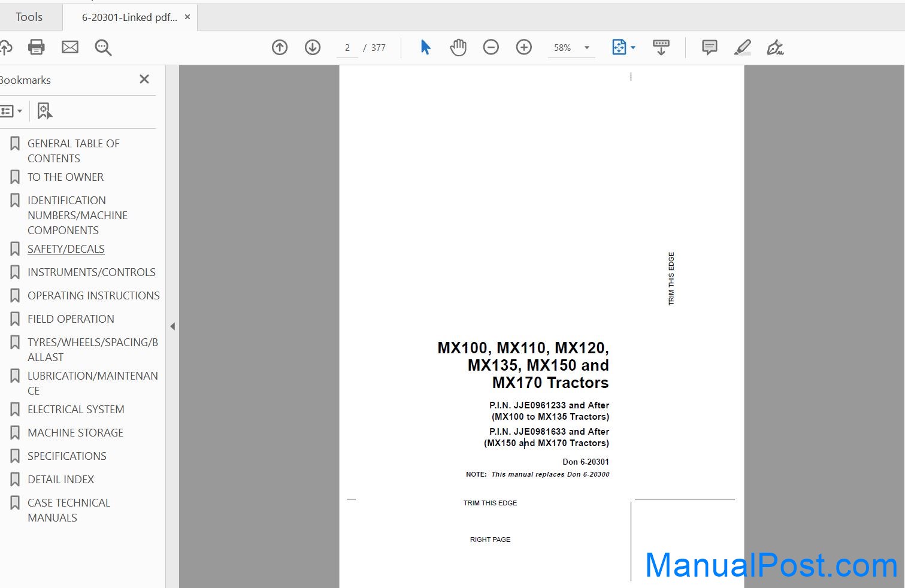This screenshot has width=905, height=588.
Task: Click the bookmark icon beside ELECTRICAL SYSTEM
Action: [15, 410]
